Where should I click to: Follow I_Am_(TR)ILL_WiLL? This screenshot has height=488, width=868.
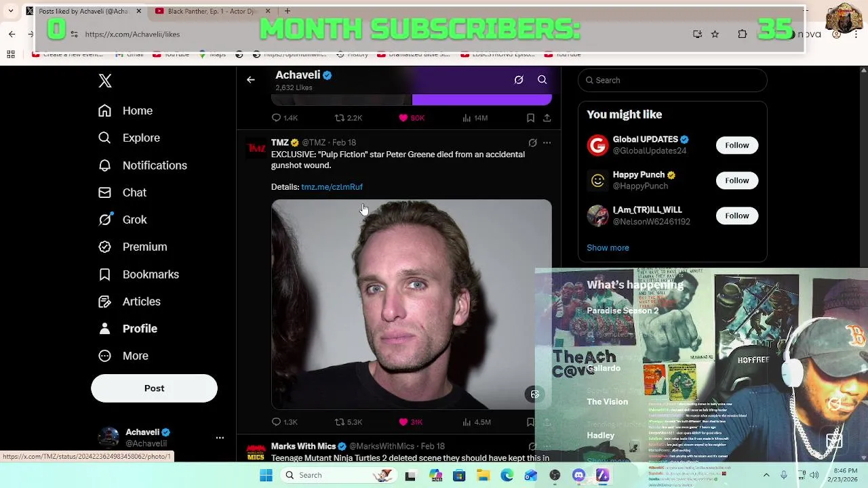tap(736, 216)
